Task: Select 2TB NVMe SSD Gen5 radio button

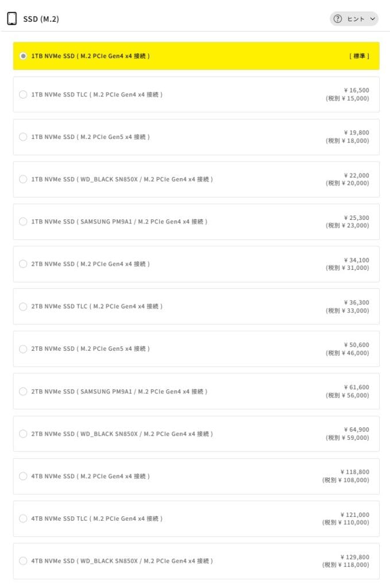Action: click(23, 349)
